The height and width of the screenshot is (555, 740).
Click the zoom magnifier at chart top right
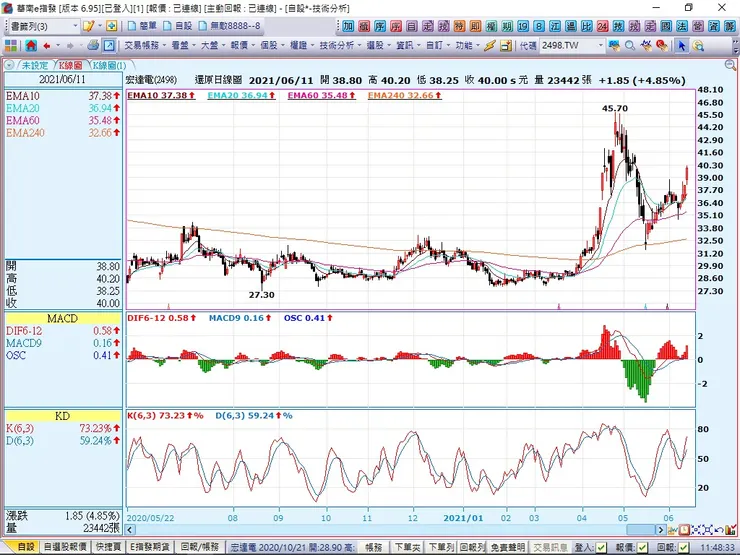click(x=730, y=65)
